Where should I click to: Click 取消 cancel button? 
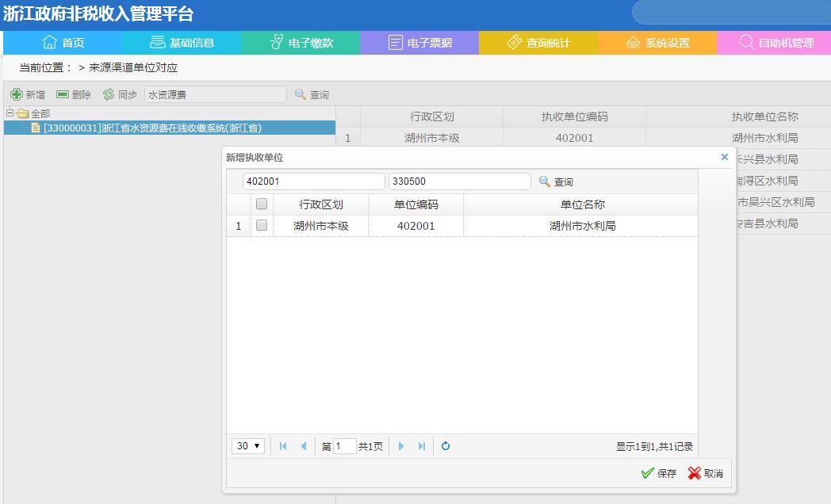coord(706,473)
